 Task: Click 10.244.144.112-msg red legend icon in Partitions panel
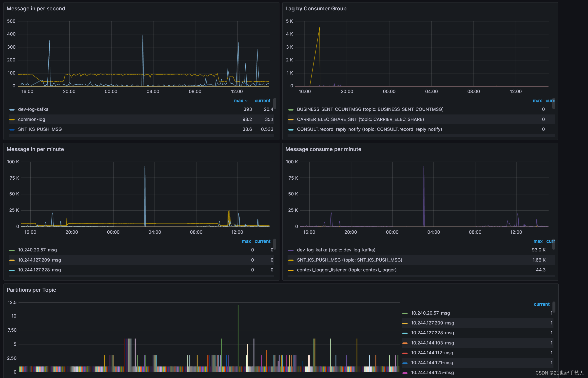pos(405,353)
